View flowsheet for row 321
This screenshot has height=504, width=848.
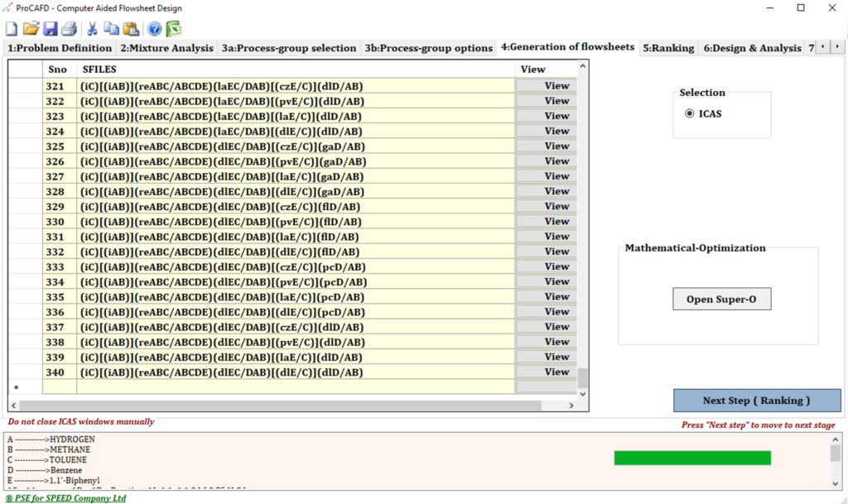pos(547,86)
